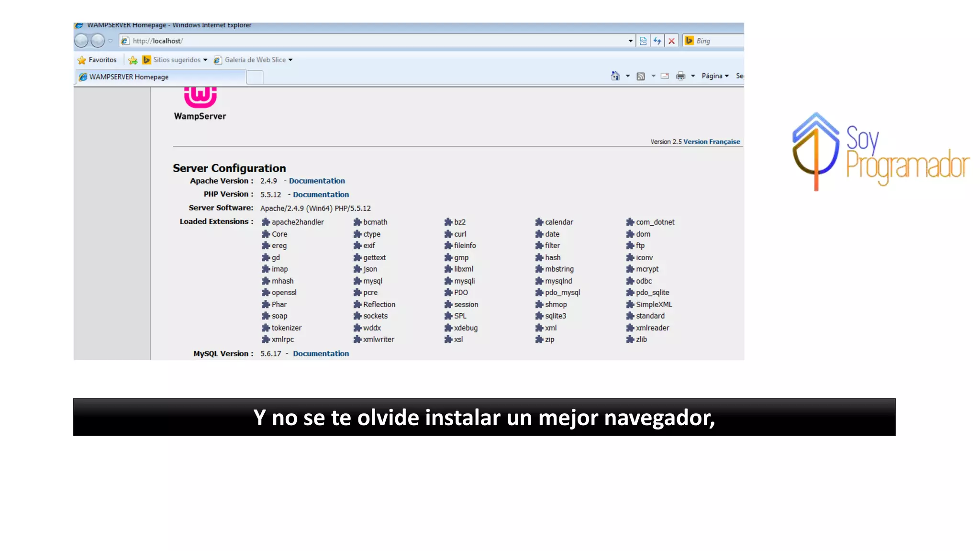This screenshot has height=551, width=980.
Task: Click the apache2handler extension icon
Action: [x=266, y=222]
